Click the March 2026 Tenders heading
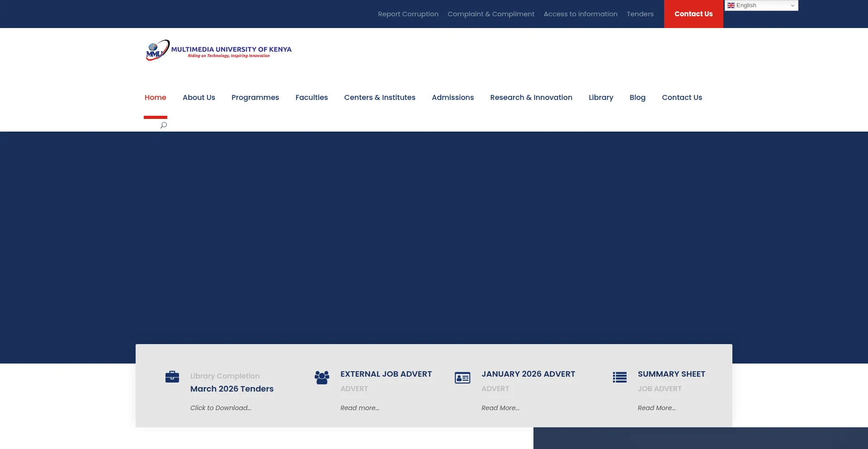Screen dimensions: 868x449 (x=232, y=389)
